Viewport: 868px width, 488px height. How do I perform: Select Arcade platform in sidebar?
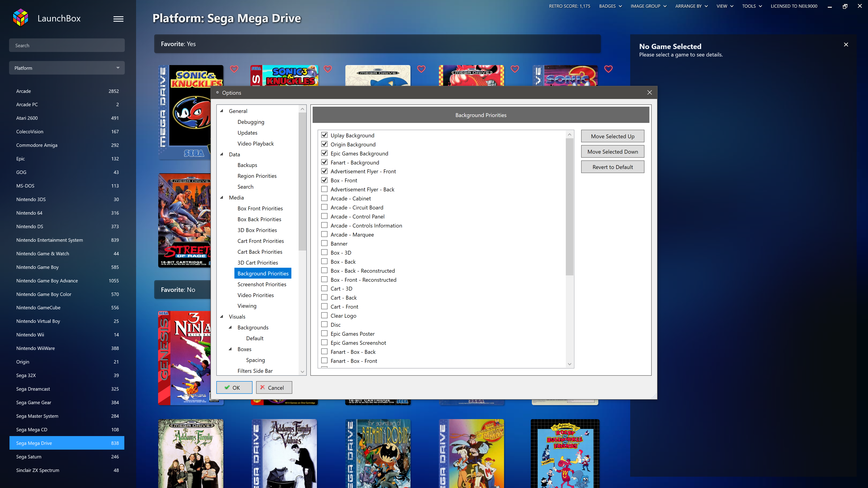67,91
